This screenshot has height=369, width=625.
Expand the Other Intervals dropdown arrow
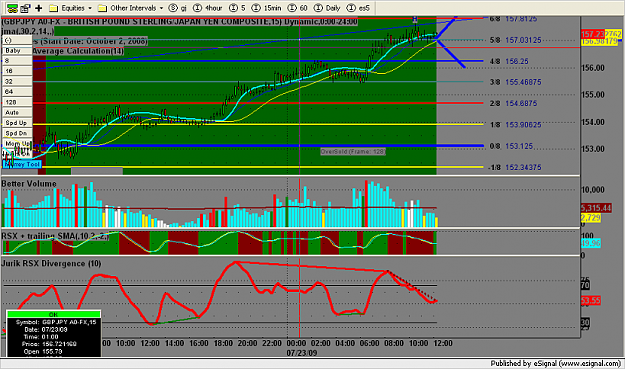coord(161,8)
